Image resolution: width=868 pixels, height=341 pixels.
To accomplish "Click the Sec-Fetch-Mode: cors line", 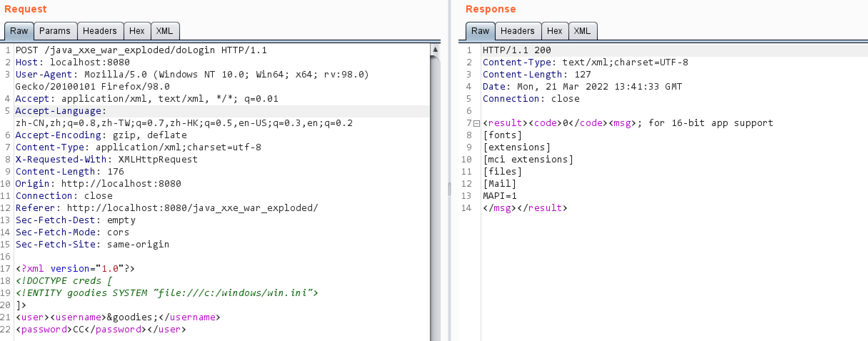I will (x=72, y=232).
